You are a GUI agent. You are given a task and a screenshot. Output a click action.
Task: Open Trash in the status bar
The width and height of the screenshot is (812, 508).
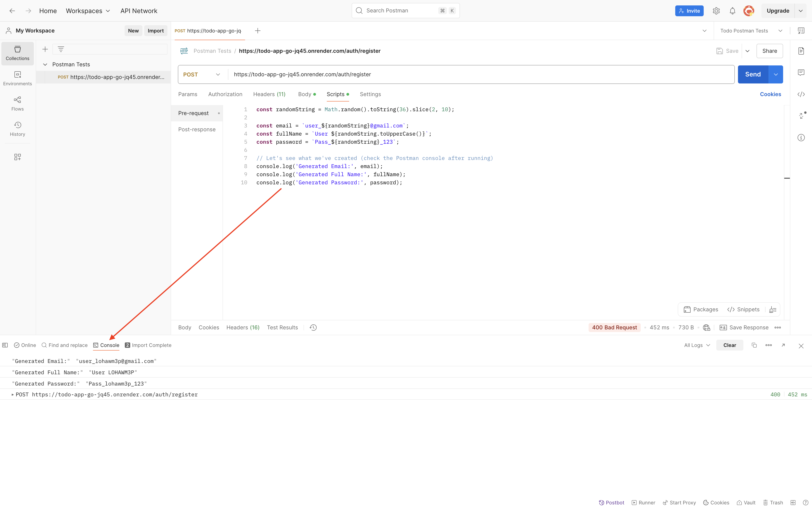(x=773, y=503)
